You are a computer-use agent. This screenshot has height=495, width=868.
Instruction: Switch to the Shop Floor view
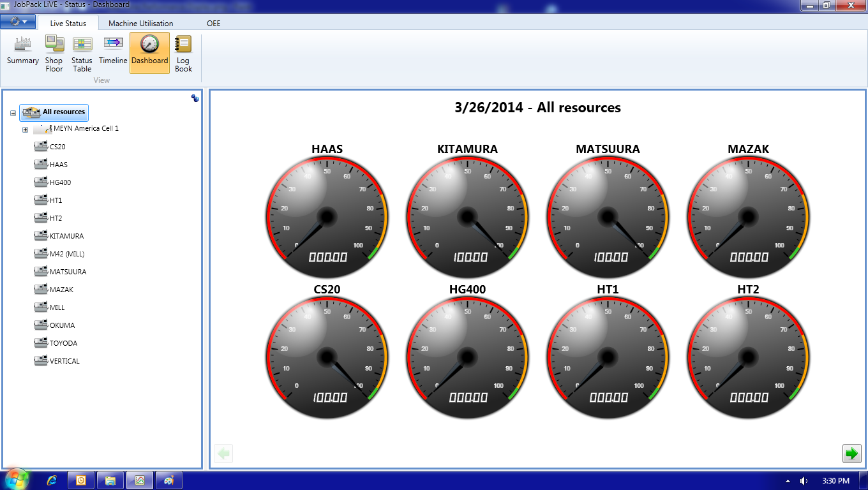[54, 53]
